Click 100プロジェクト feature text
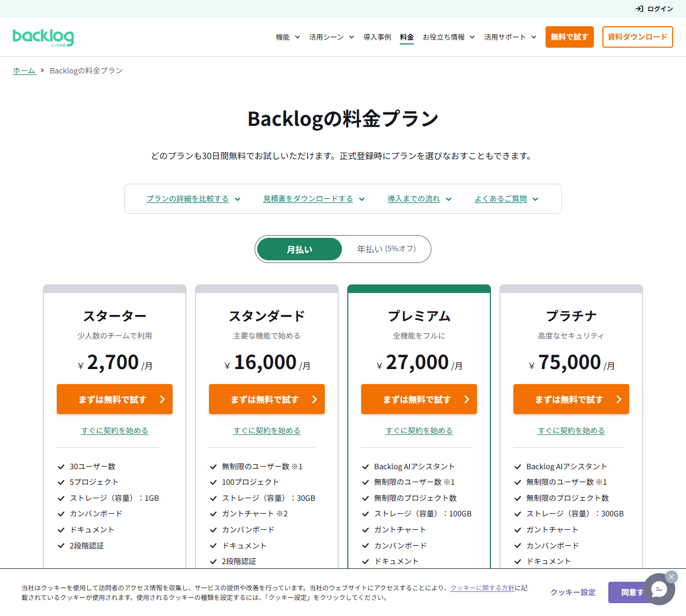 pos(250,482)
